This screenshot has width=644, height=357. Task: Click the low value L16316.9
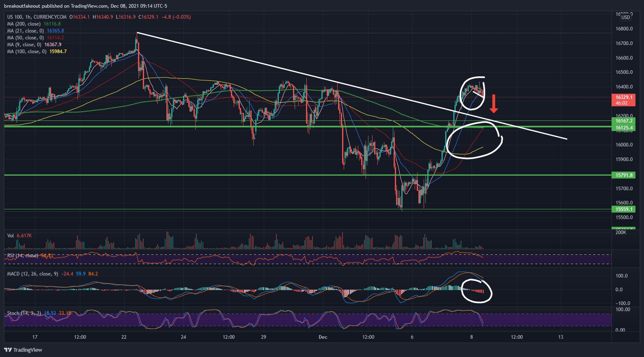(126, 17)
